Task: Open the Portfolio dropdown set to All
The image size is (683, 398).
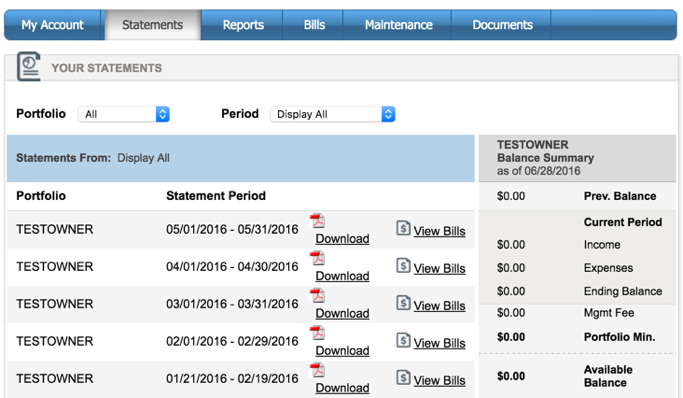Action: pos(124,114)
